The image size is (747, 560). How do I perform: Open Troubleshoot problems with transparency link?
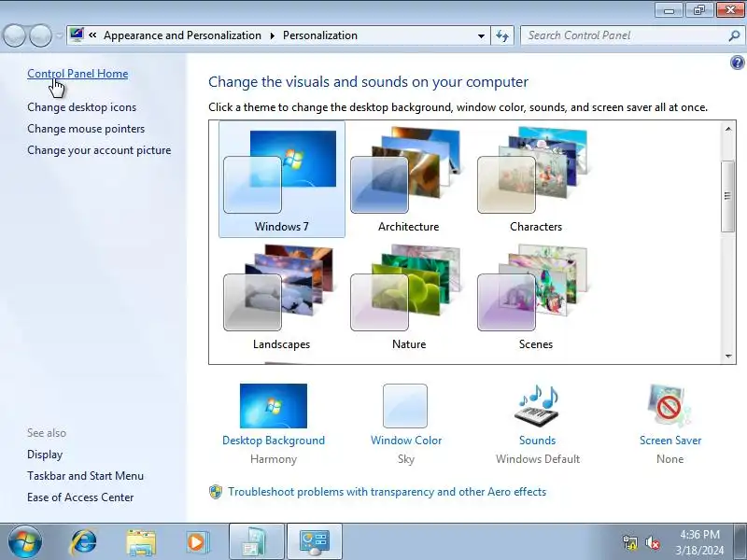[387, 492]
